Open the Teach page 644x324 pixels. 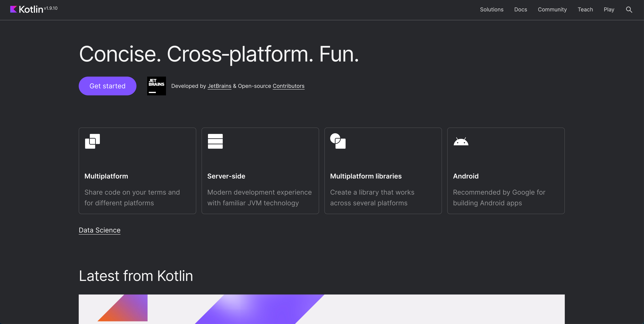585,10
